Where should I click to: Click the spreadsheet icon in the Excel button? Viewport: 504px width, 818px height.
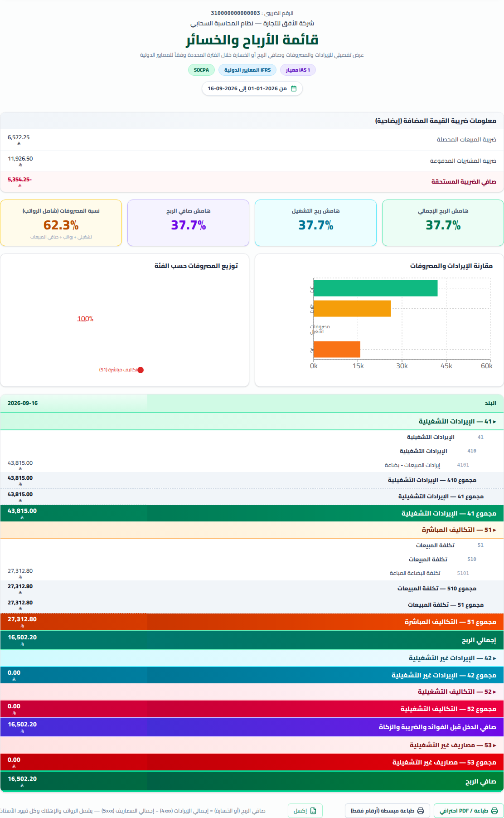(313, 811)
